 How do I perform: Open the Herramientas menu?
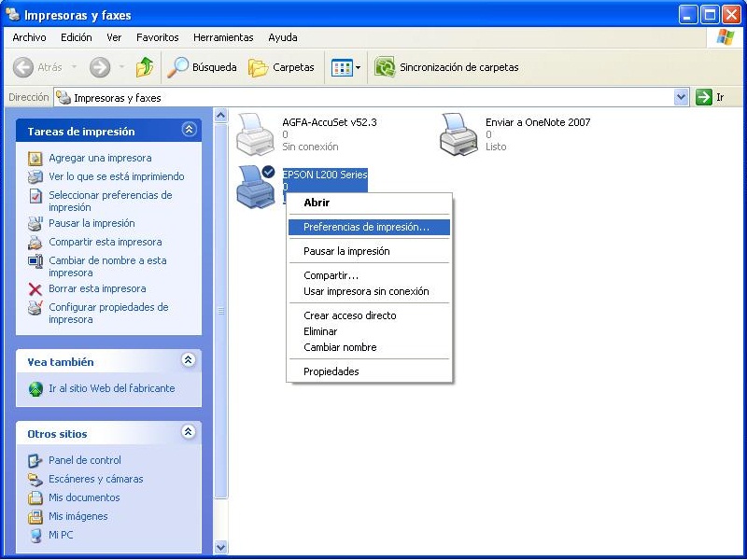click(x=223, y=37)
